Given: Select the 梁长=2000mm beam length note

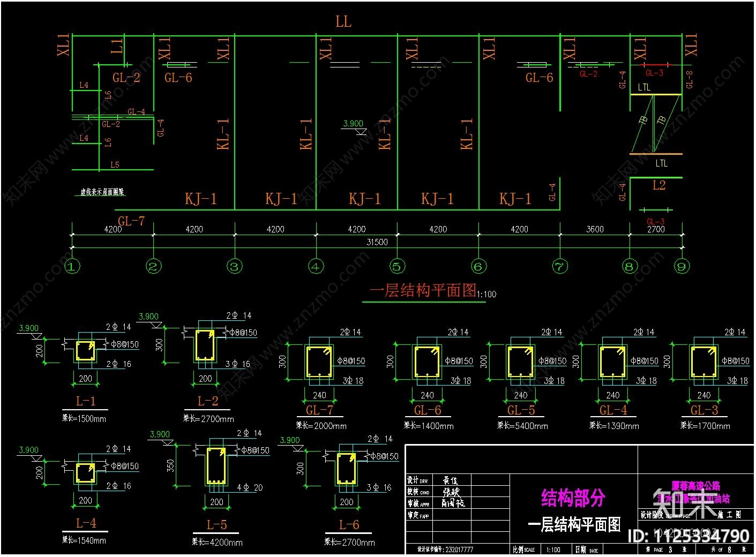Looking at the screenshot, I should [321, 426].
